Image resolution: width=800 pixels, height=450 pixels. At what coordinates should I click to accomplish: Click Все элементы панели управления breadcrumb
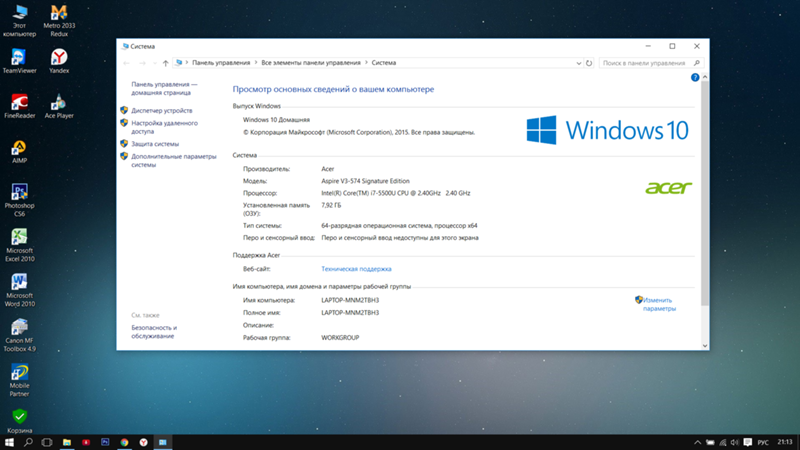(311, 63)
